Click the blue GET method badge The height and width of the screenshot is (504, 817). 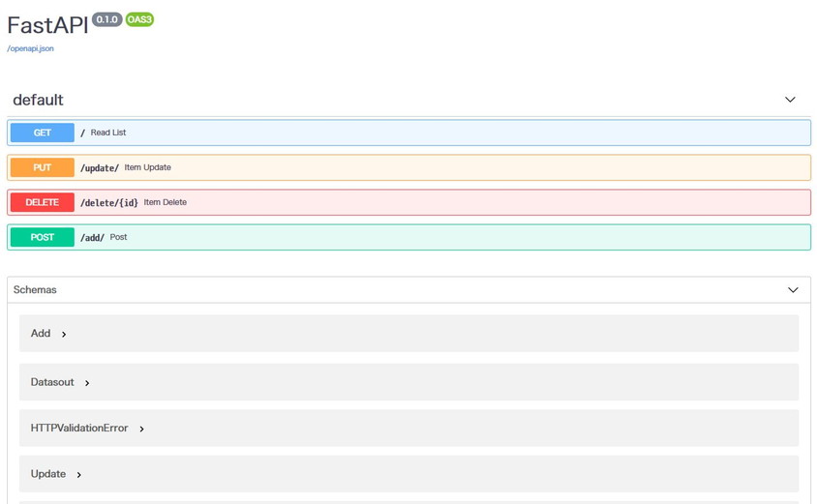(x=43, y=133)
